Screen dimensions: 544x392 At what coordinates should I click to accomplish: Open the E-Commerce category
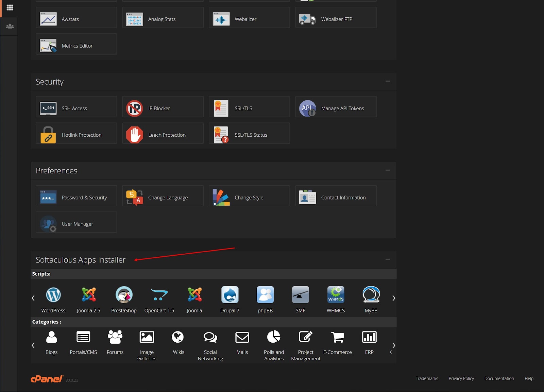pyautogui.click(x=338, y=343)
